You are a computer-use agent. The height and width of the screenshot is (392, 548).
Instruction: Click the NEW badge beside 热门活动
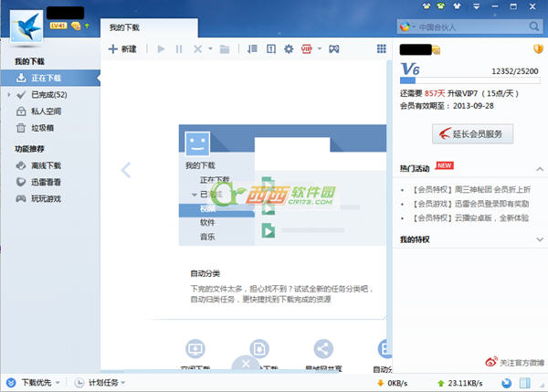444,165
